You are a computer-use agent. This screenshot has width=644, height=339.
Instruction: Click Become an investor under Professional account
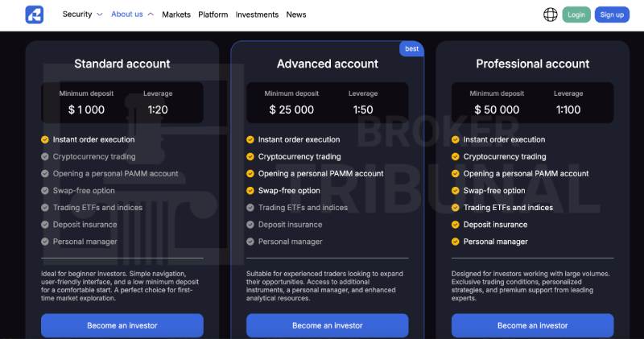click(x=532, y=325)
